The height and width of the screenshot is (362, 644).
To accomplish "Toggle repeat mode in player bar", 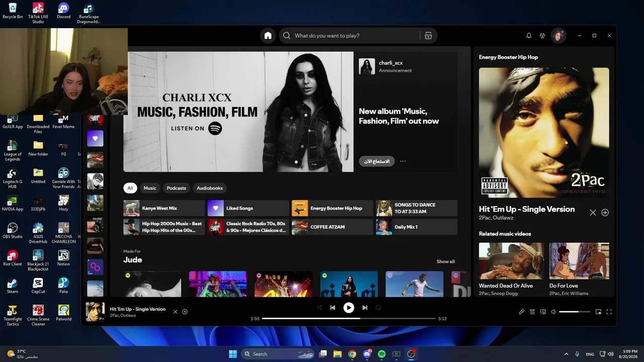I will point(378,308).
